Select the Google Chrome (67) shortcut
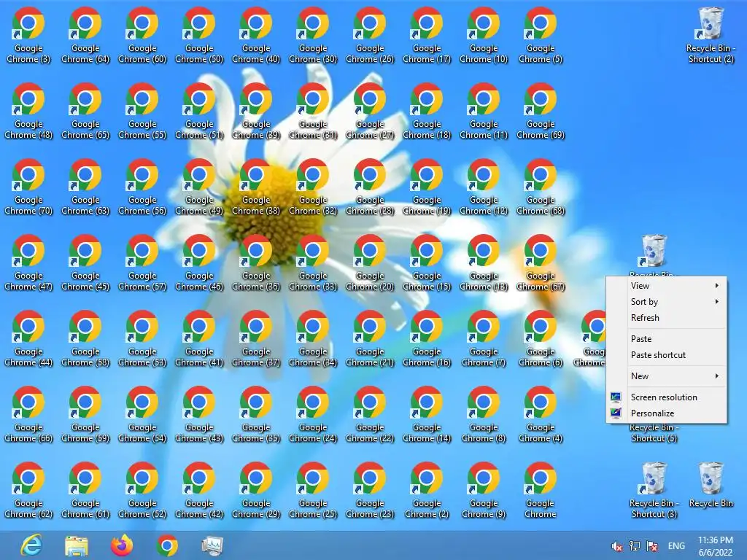The height and width of the screenshot is (560, 747). click(x=541, y=263)
